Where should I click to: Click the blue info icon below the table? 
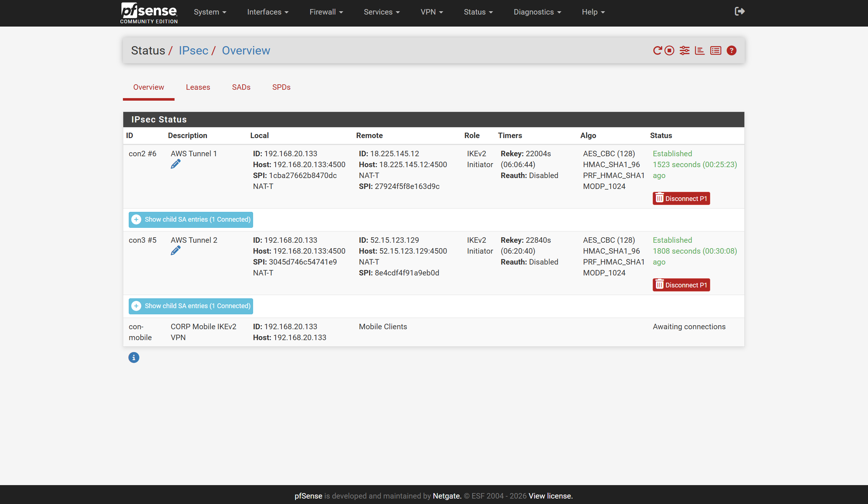[x=134, y=358]
